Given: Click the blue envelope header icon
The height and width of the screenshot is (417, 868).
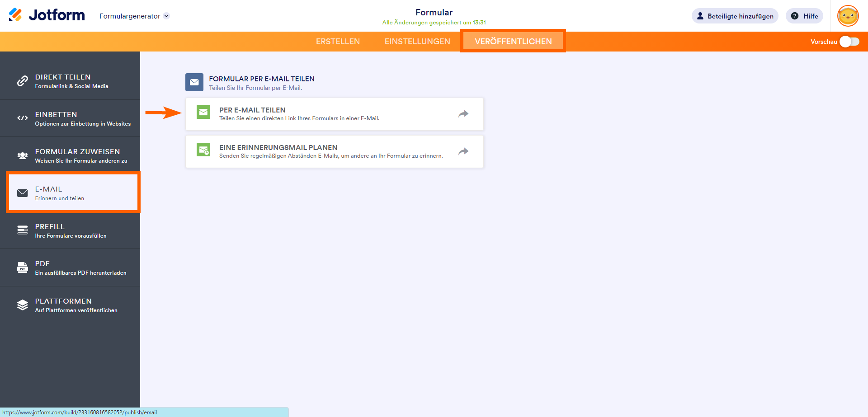Looking at the screenshot, I should (194, 82).
